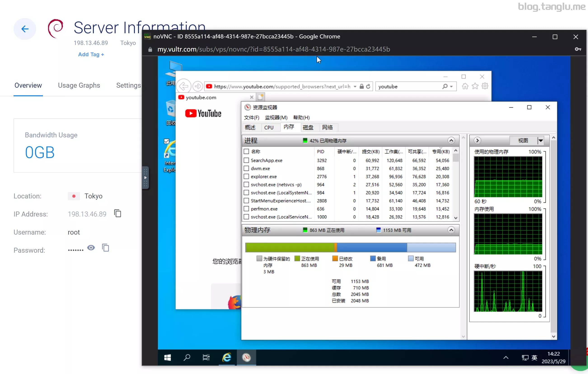Click the back arrow on Server Information
The width and height of the screenshot is (588, 374).
coord(25,29)
